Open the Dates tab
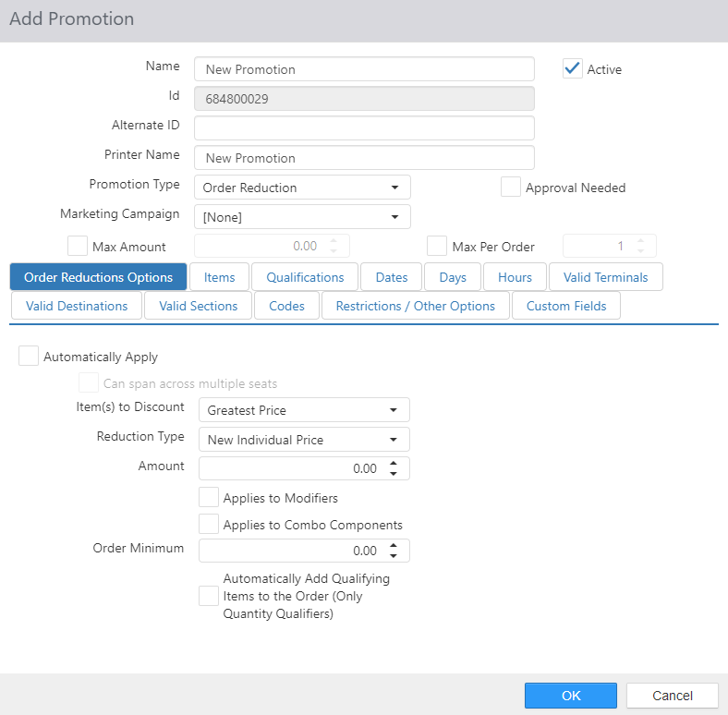Image resolution: width=728 pixels, height=715 pixels. [392, 277]
